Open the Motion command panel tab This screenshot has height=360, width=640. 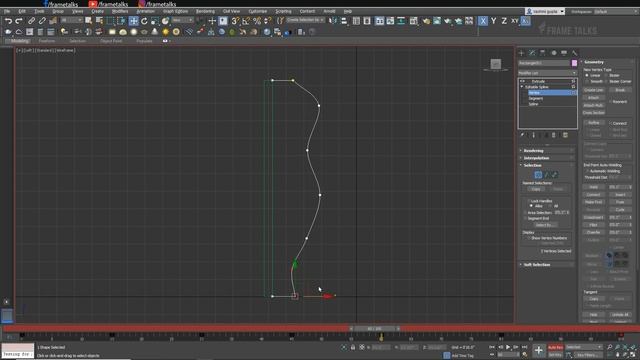coord(553,53)
